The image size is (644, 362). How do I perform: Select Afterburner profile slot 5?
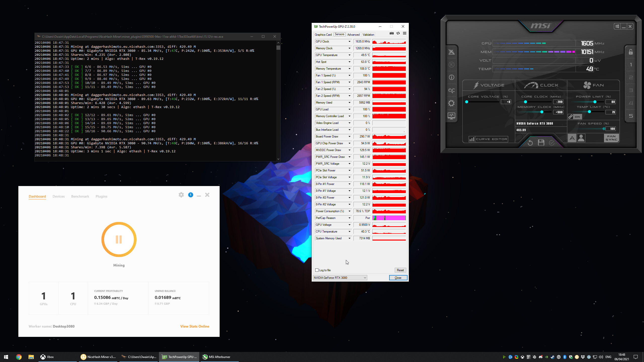pyautogui.click(x=631, y=116)
